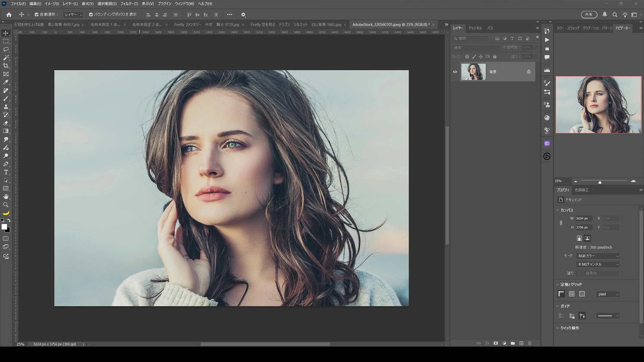Toggle バウンディングボックスを表示 checkbox
Image resolution: width=644 pixels, height=362 pixels.
[91, 14]
